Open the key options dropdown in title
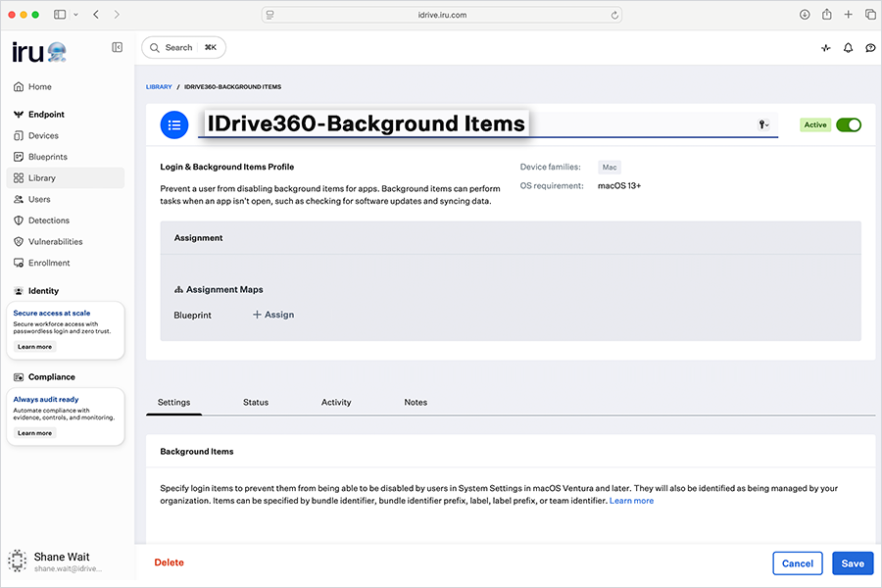Screen dimensions: 882x588 coord(763,124)
